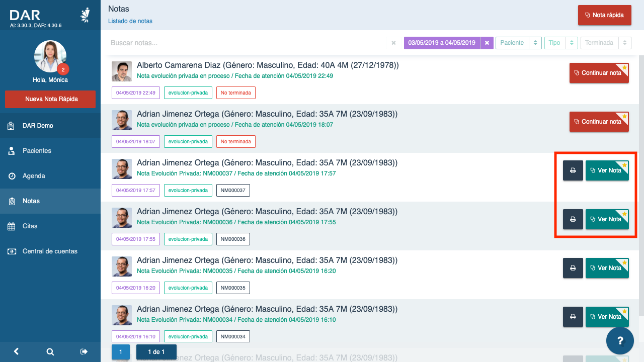Screen dimensions: 644x362
Task: Open the Paciente filter dropdown
Action: (x=518, y=43)
